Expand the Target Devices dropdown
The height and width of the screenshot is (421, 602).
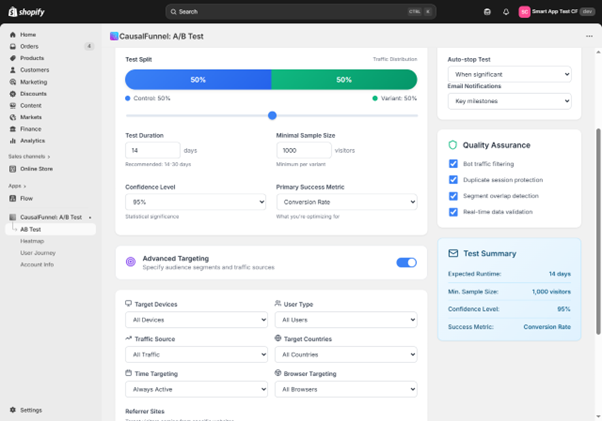click(x=196, y=320)
